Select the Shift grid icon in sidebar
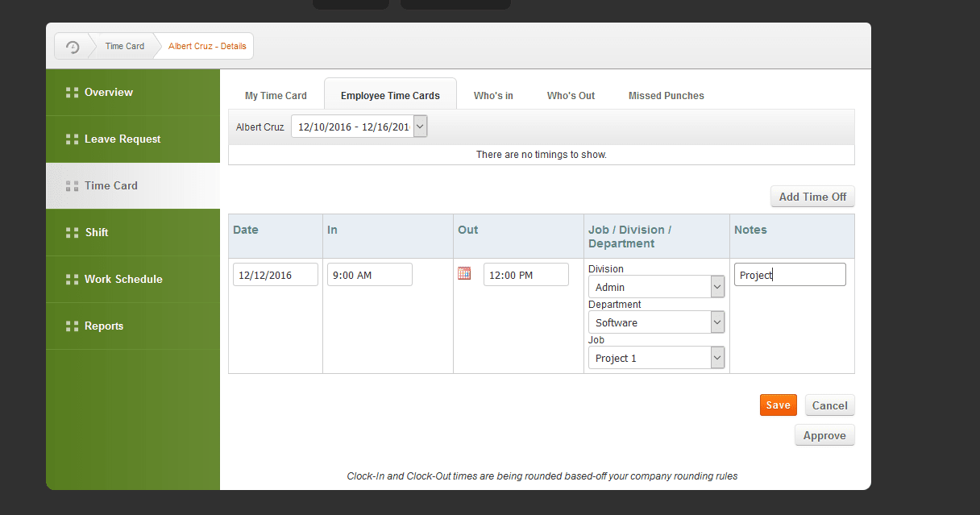980x515 pixels. tap(71, 232)
